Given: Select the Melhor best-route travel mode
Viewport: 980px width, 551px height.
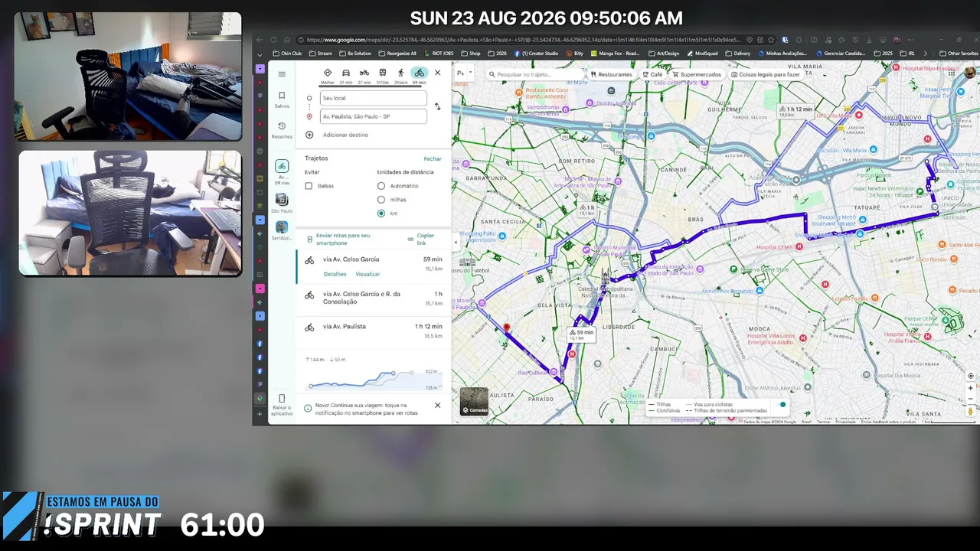Looking at the screenshot, I should pos(328,75).
